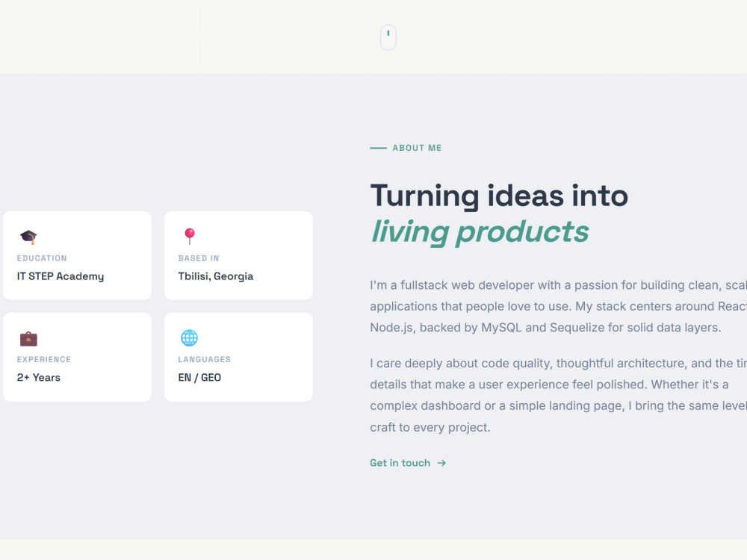Click the paragraph starting I'm a fullstack
The height and width of the screenshot is (560, 747).
[558, 306]
